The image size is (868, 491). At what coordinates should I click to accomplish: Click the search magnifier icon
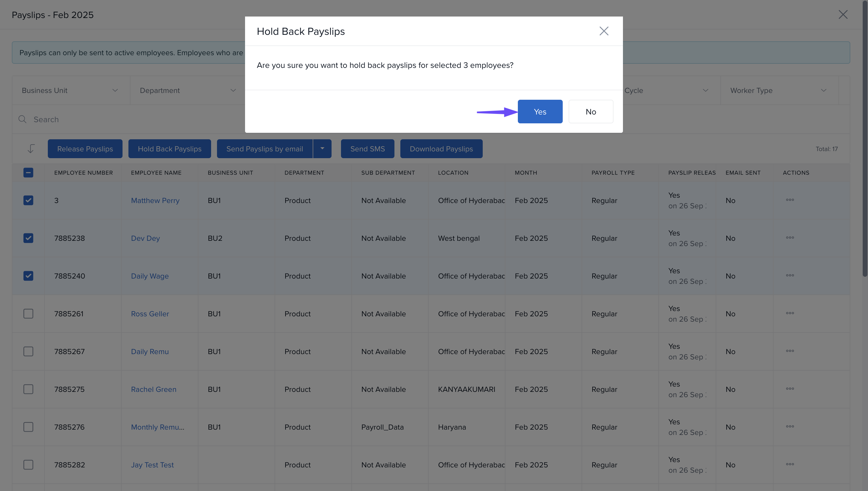click(x=22, y=120)
